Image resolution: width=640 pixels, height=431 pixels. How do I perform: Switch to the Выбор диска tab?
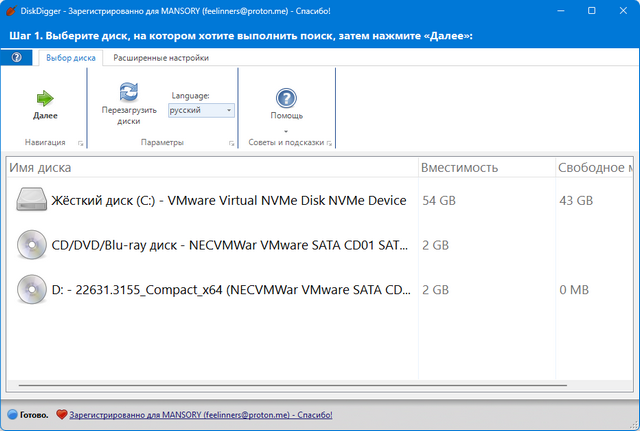pyautogui.click(x=71, y=58)
